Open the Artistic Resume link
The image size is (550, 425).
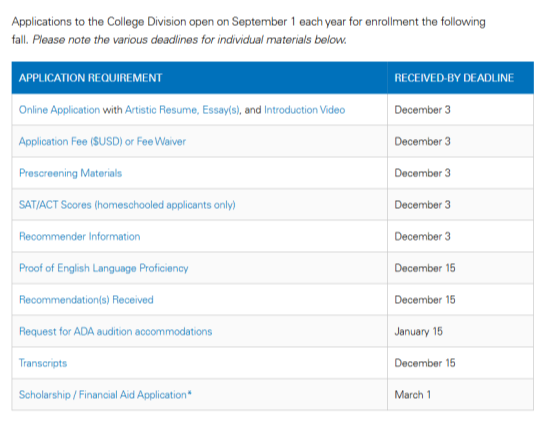point(162,110)
